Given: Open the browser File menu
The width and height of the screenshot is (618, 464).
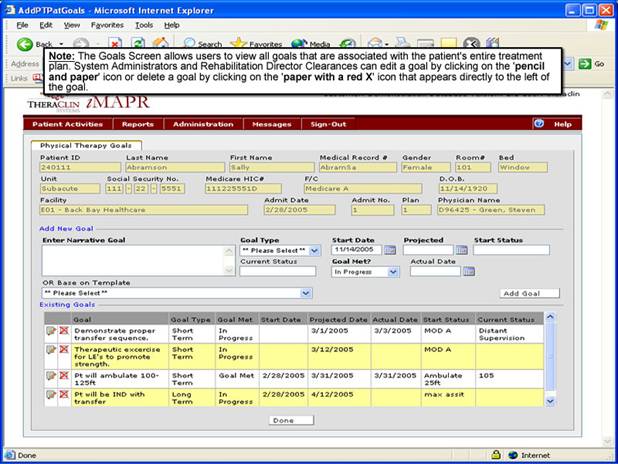Looking at the screenshot, I should pos(22,25).
